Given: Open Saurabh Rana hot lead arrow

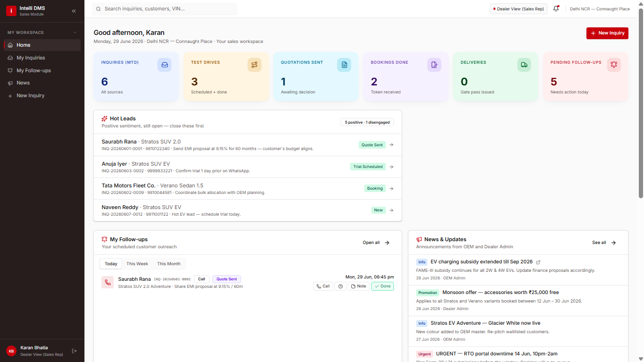Looking at the screenshot, I should click(x=392, y=145).
